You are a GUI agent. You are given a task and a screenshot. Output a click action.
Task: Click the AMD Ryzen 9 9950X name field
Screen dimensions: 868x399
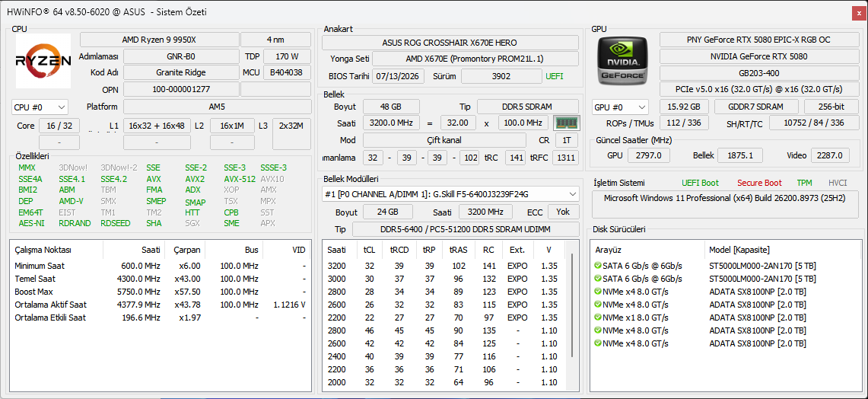(160, 40)
